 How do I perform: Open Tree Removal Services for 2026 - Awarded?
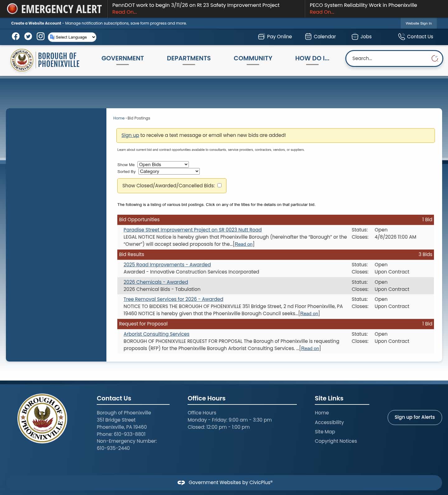click(x=173, y=299)
